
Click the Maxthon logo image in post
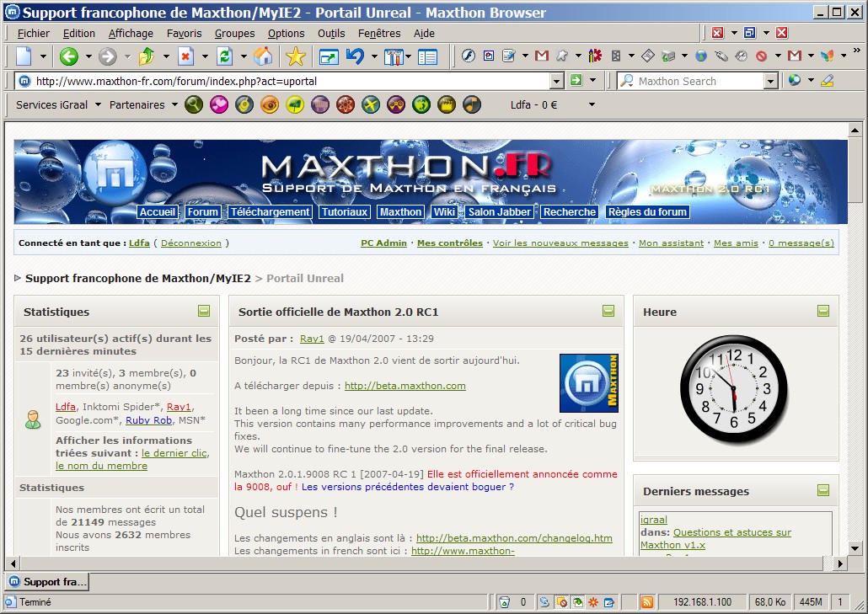pyautogui.click(x=589, y=383)
